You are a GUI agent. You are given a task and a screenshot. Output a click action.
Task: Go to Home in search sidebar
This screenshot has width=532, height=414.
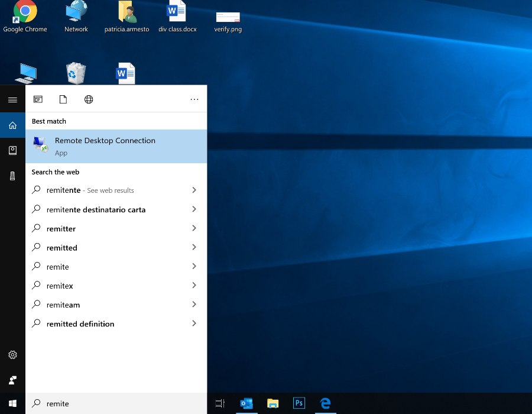click(12, 125)
